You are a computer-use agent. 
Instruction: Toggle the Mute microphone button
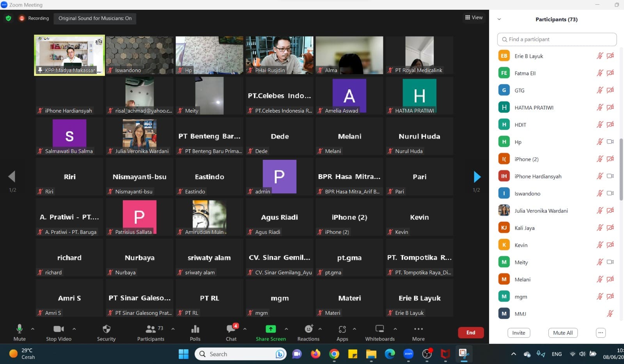19,329
